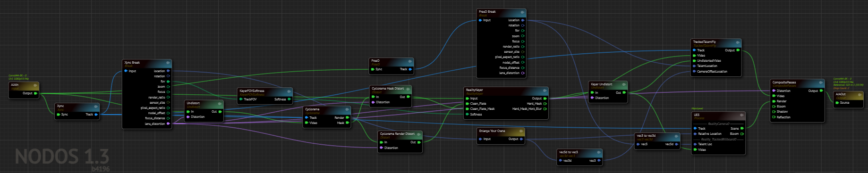This screenshot has height=173, width=868.
Task: Select the KeyerFOVSoftness node title
Action: coord(252,91)
